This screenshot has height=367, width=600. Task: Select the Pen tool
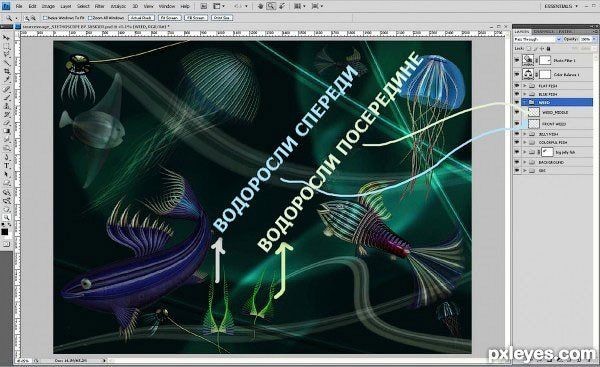(6, 157)
